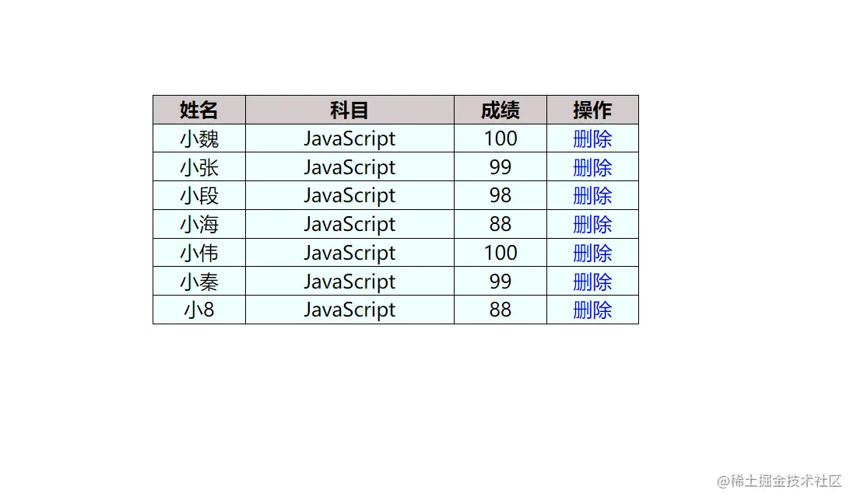Click the 操作 column header
Viewport: 857px width, 504px height.
[x=592, y=110]
